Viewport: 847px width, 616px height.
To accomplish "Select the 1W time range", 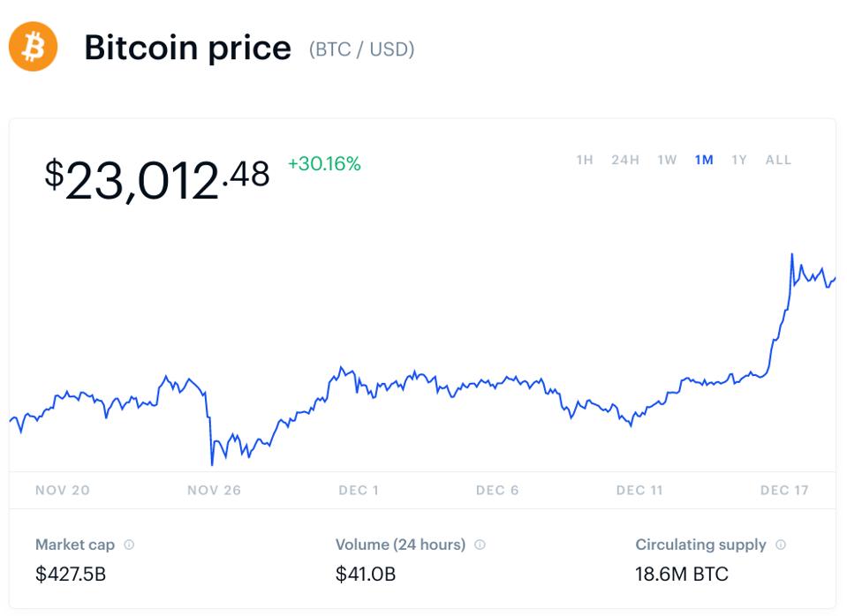I will (x=666, y=160).
